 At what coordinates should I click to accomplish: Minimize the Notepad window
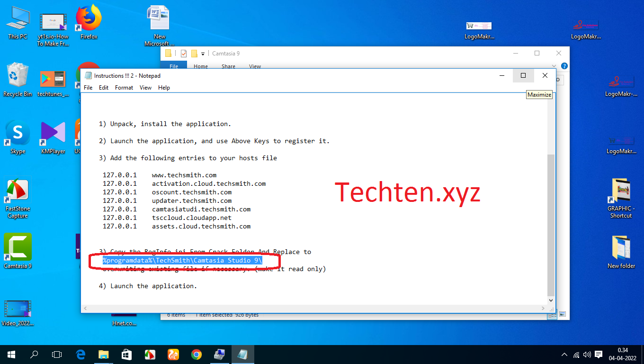[x=501, y=76]
